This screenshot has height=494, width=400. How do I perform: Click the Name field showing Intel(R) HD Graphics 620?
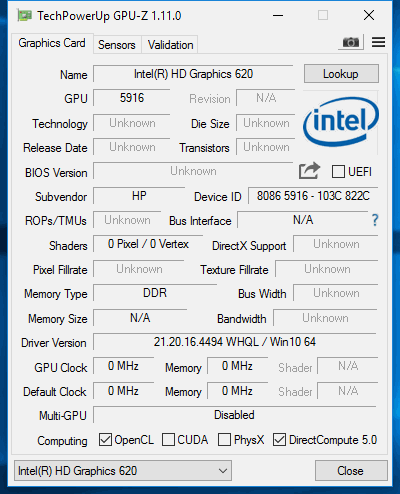click(x=193, y=74)
